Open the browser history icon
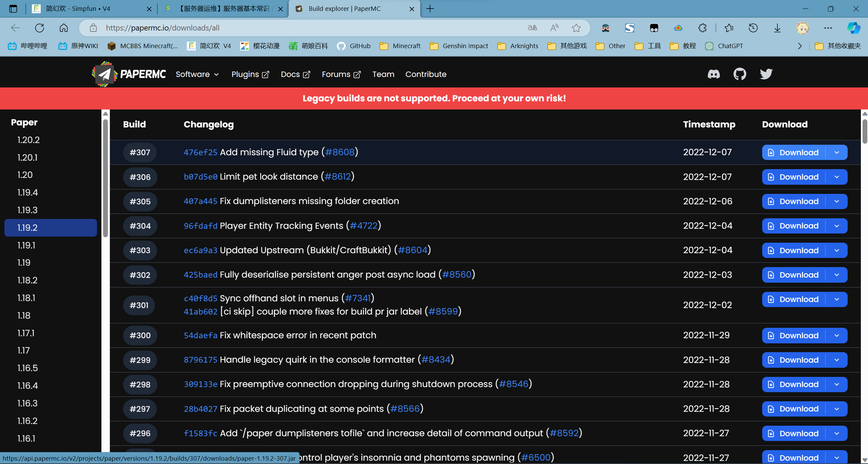The width and height of the screenshot is (868, 464). 753,28
